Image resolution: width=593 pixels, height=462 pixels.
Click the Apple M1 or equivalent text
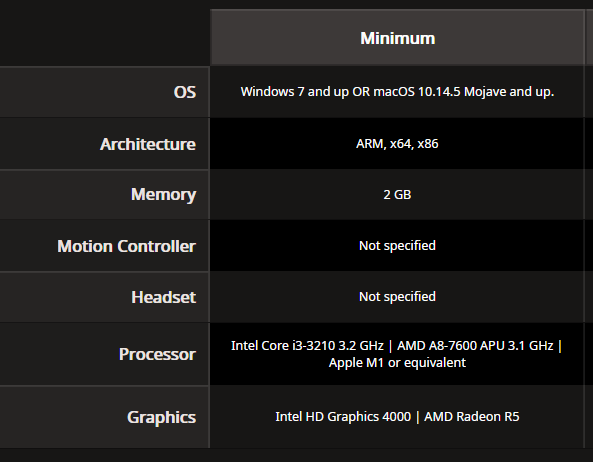(x=397, y=363)
